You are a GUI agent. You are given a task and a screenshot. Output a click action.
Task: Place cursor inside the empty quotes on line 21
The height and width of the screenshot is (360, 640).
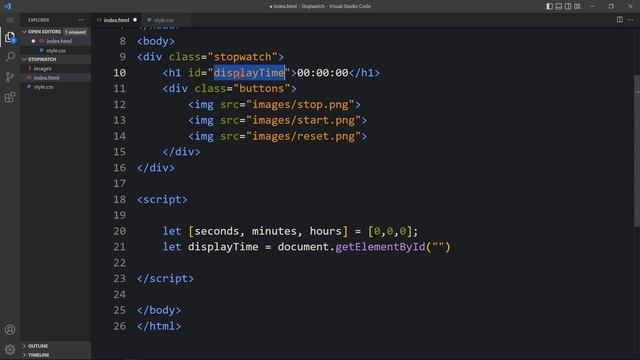[x=438, y=247]
